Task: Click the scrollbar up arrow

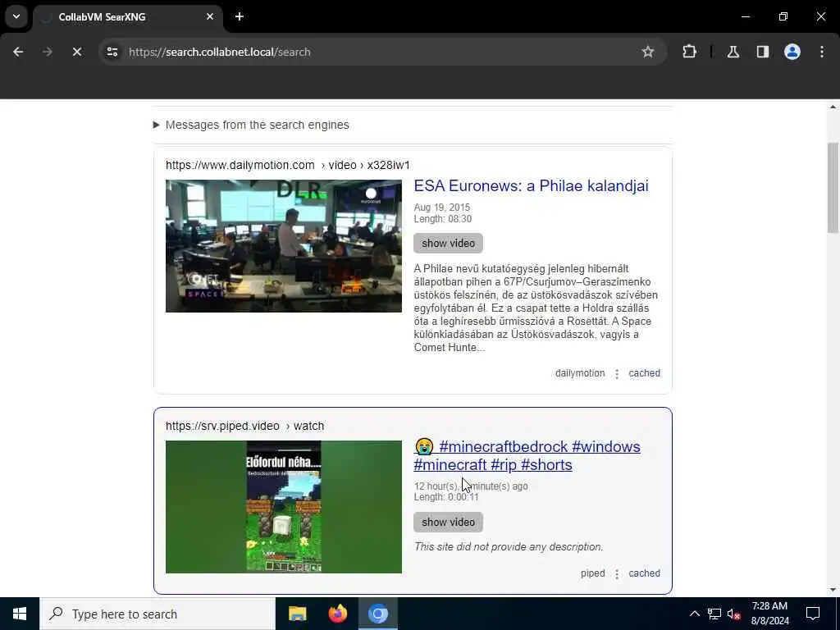Action: pos(833,107)
